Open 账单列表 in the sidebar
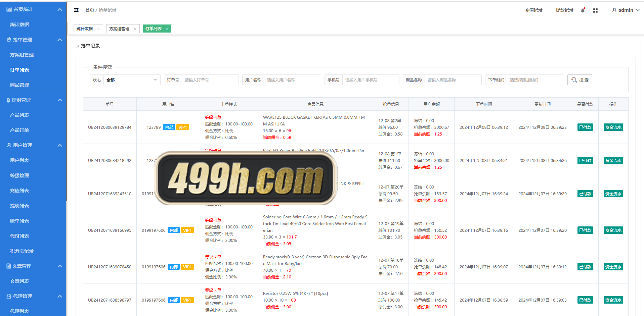 (19, 221)
